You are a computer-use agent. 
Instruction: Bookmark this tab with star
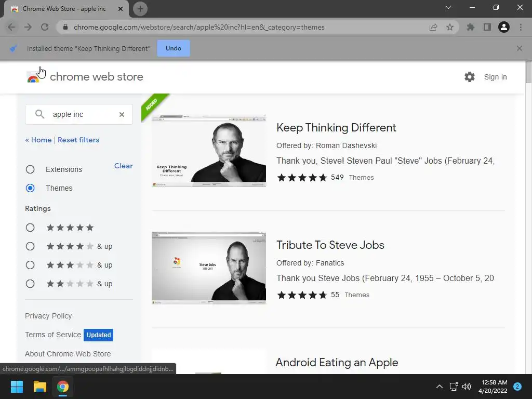tap(450, 27)
